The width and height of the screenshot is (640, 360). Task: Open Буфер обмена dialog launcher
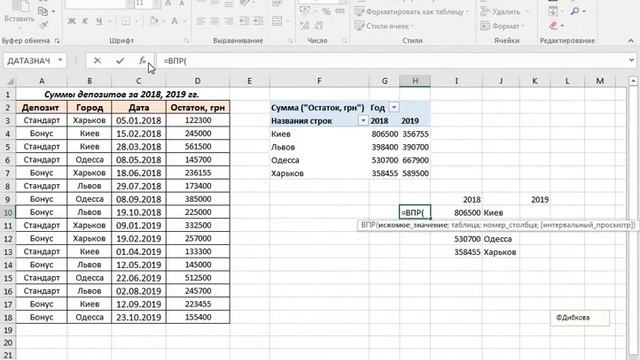[x=57, y=41]
